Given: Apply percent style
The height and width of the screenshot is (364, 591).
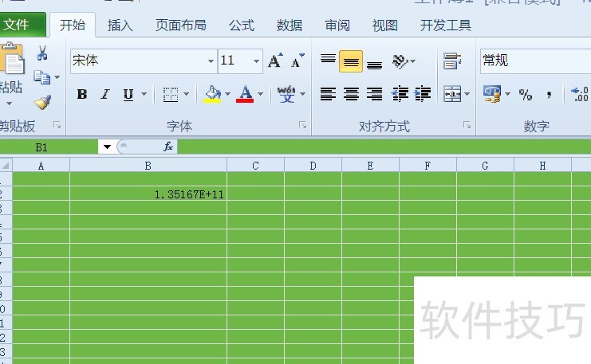Looking at the screenshot, I should coord(526,94).
